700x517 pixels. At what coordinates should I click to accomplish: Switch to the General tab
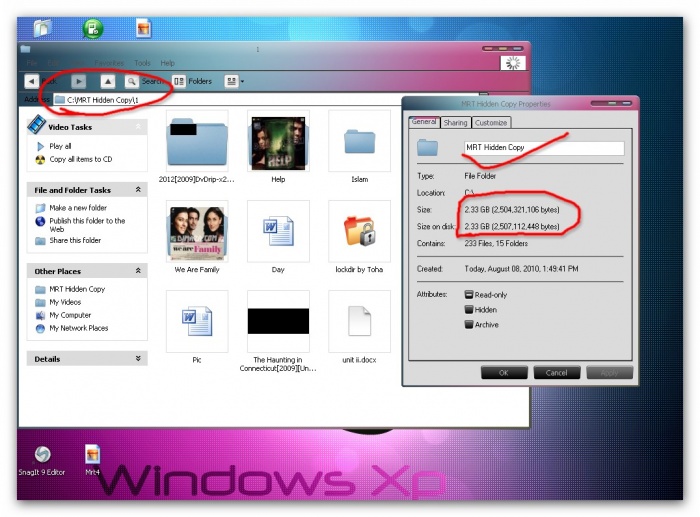point(424,122)
